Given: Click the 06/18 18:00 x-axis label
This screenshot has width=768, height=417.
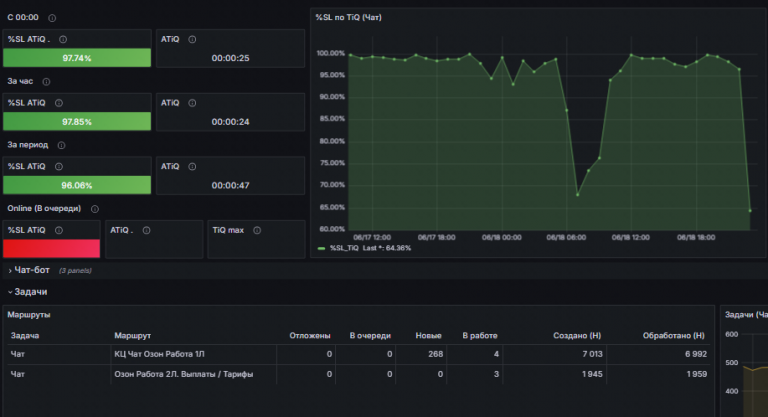Looking at the screenshot, I should pos(696,238).
